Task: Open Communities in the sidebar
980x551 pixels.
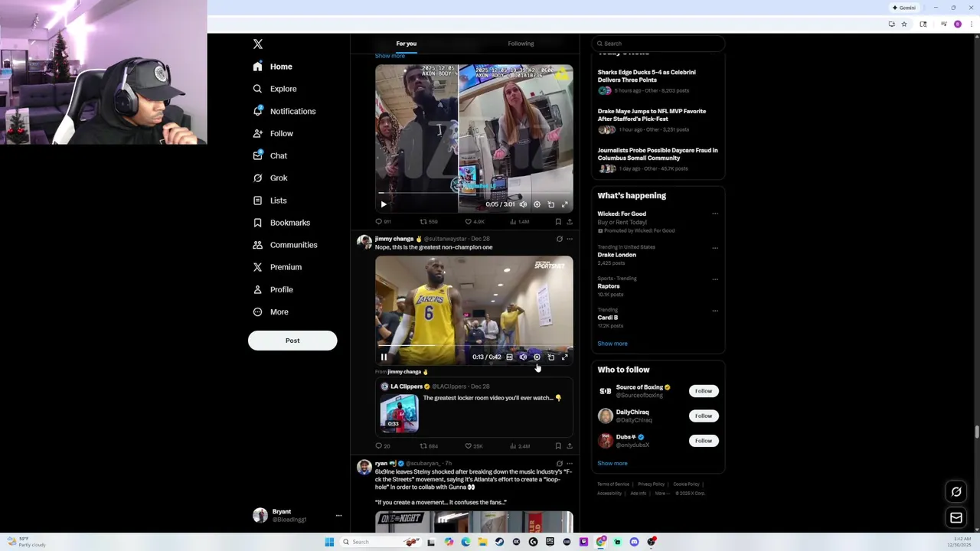Action: [x=285, y=245]
